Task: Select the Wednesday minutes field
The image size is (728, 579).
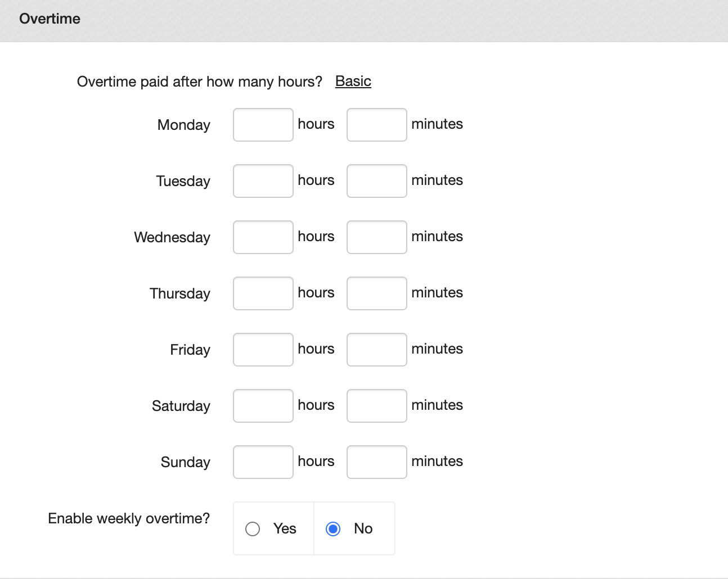Action: pos(376,237)
